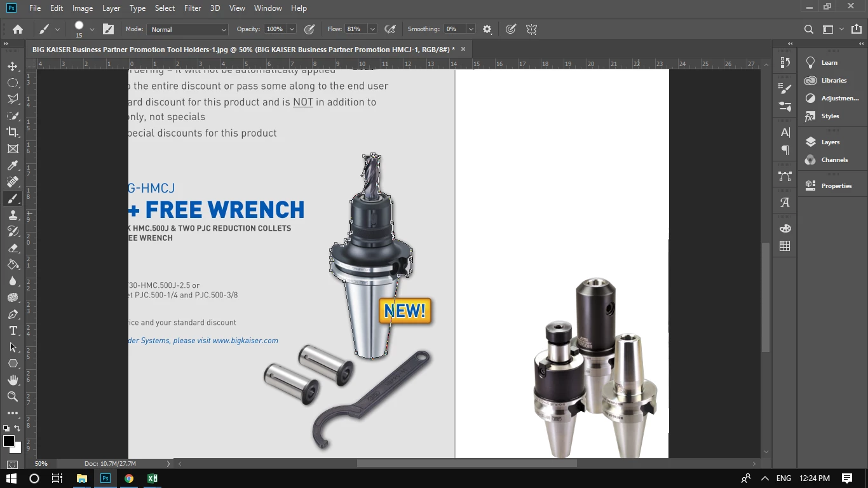Screen dimensions: 868x488
Task: Select the Frame tool
Action: (x=13, y=149)
